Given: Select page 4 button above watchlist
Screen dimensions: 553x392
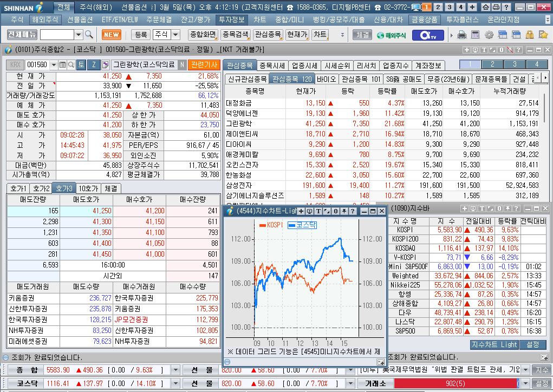Looking at the screenshot, I should coord(537,64).
